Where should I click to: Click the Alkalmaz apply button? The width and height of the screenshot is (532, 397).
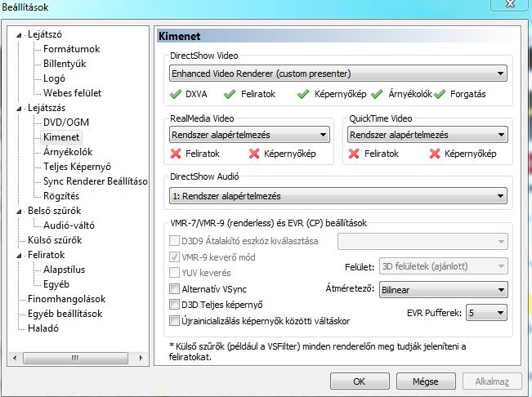point(492,381)
